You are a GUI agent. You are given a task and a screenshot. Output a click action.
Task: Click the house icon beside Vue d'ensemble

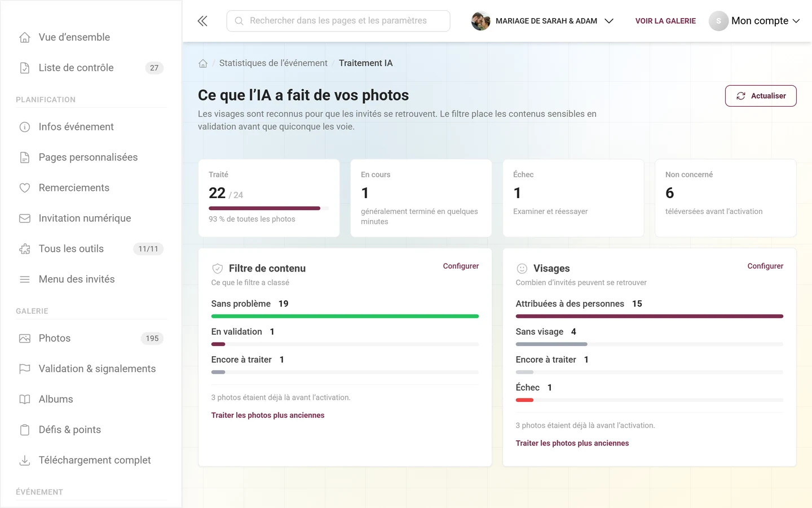point(25,37)
